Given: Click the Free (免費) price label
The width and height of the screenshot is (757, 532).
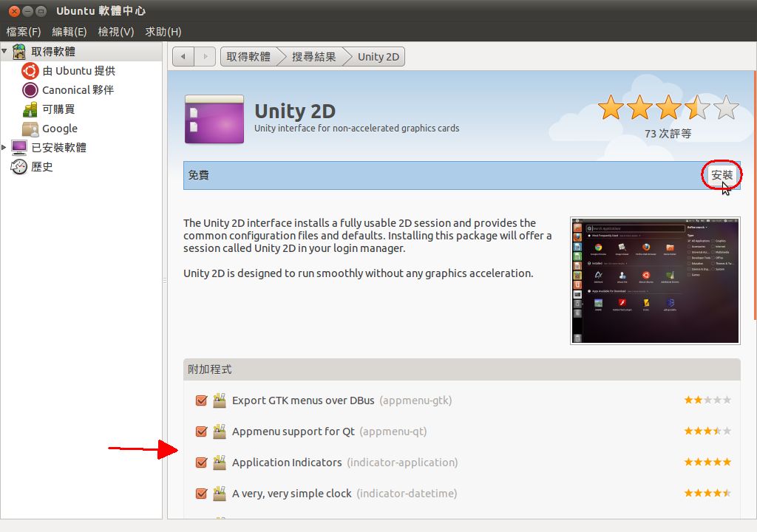Looking at the screenshot, I should 198,175.
